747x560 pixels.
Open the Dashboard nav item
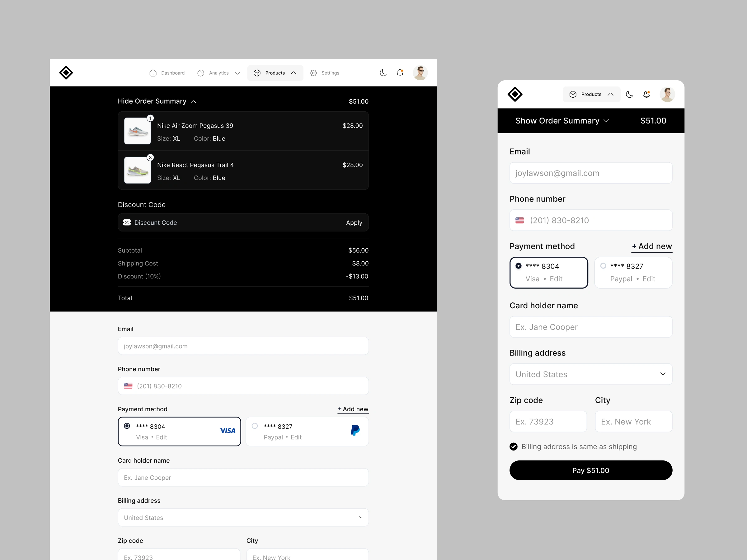(x=167, y=73)
